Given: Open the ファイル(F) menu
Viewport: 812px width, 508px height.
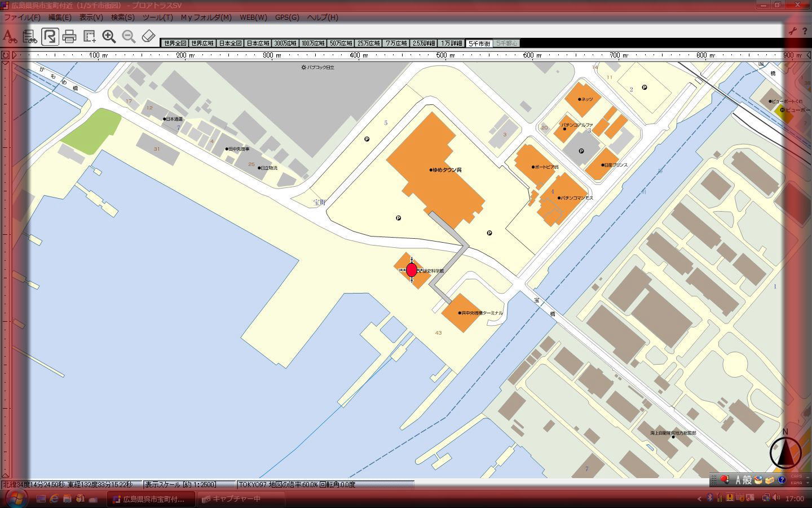Looking at the screenshot, I should 22,17.
